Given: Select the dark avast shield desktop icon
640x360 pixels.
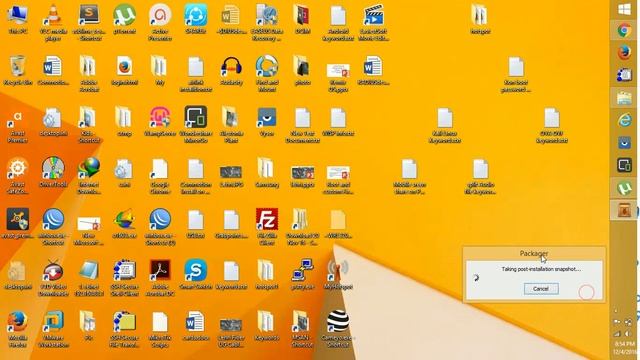Looking at the screenshot, I should click(x=17, y=223).
